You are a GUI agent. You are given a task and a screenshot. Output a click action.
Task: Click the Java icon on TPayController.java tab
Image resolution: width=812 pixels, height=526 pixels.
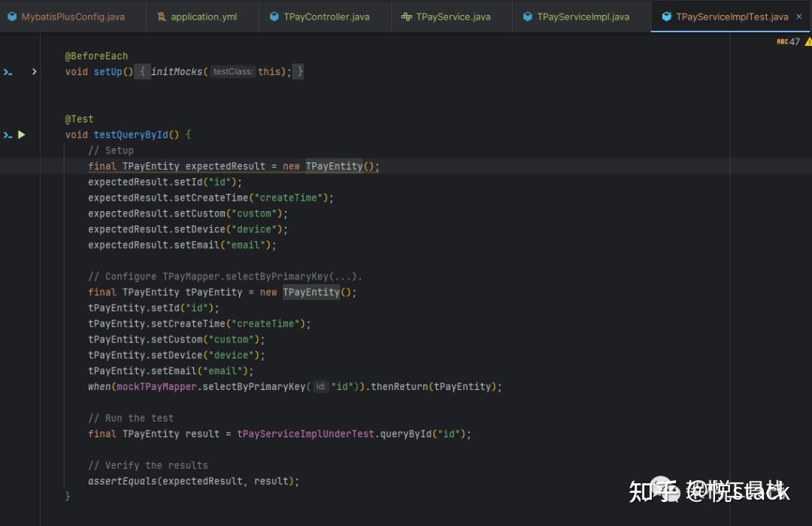pos(274,15)
